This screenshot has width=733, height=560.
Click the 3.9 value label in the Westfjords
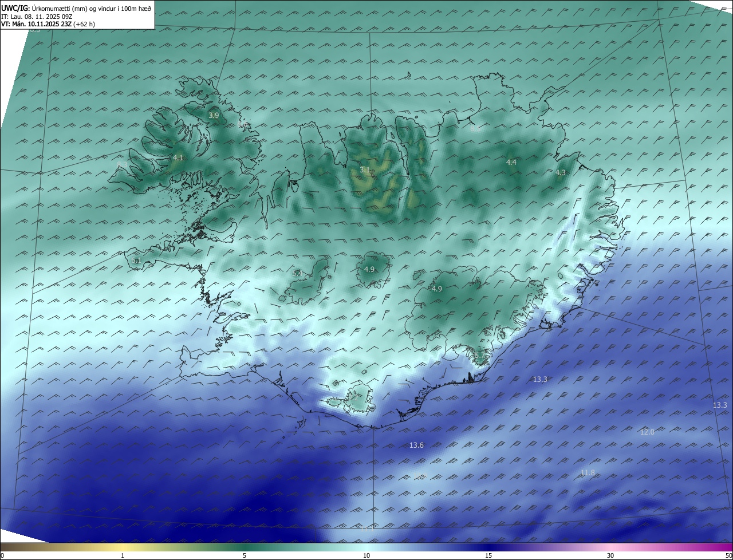(214, 115)
